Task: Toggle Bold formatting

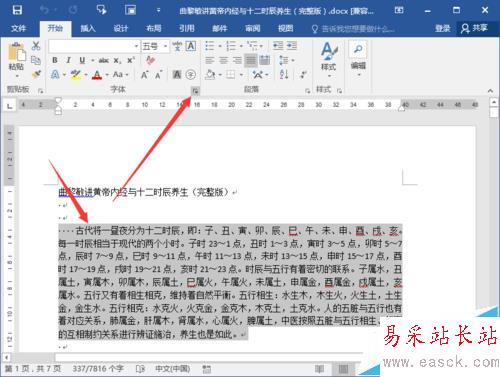Action: coord(55,60)
